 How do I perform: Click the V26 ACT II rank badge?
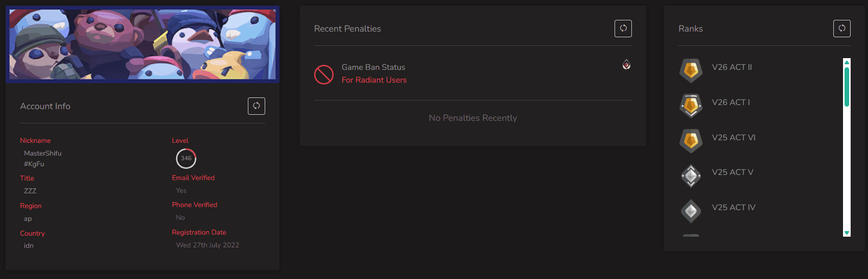691,70
